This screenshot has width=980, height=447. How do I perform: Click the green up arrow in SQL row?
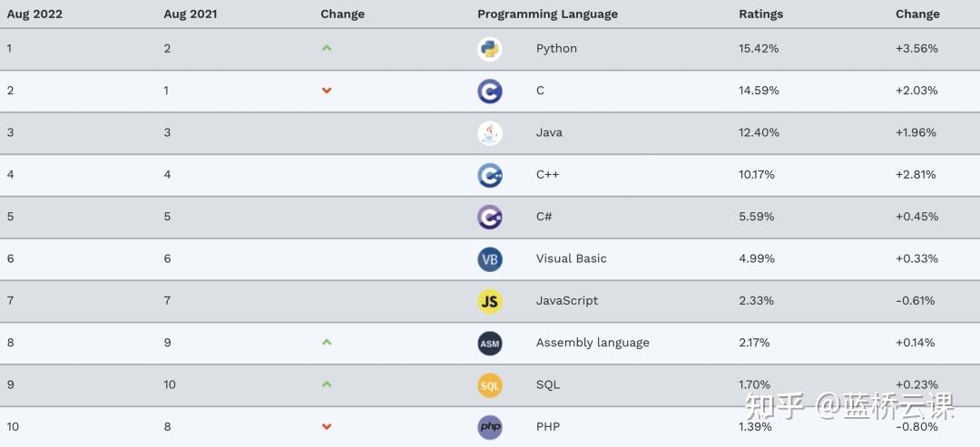coord(327,384)
